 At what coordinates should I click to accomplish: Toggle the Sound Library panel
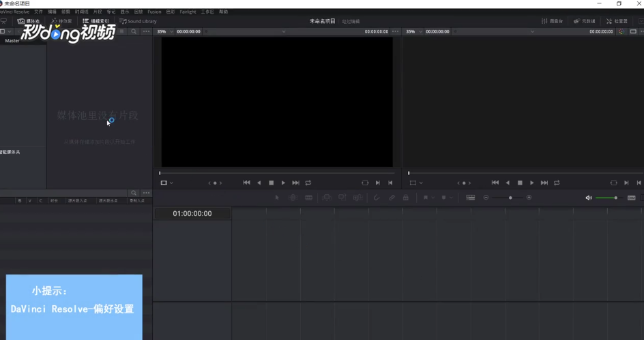pos(138,21)
